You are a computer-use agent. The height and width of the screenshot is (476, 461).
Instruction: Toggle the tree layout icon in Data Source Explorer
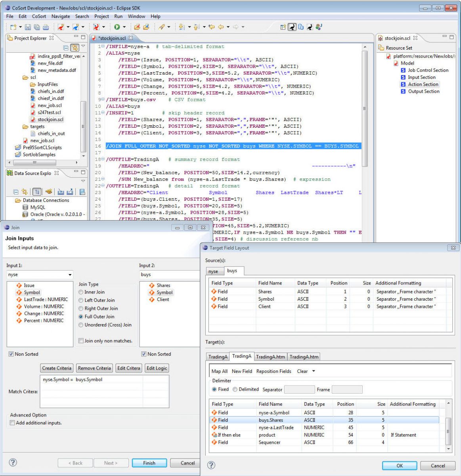37,192
